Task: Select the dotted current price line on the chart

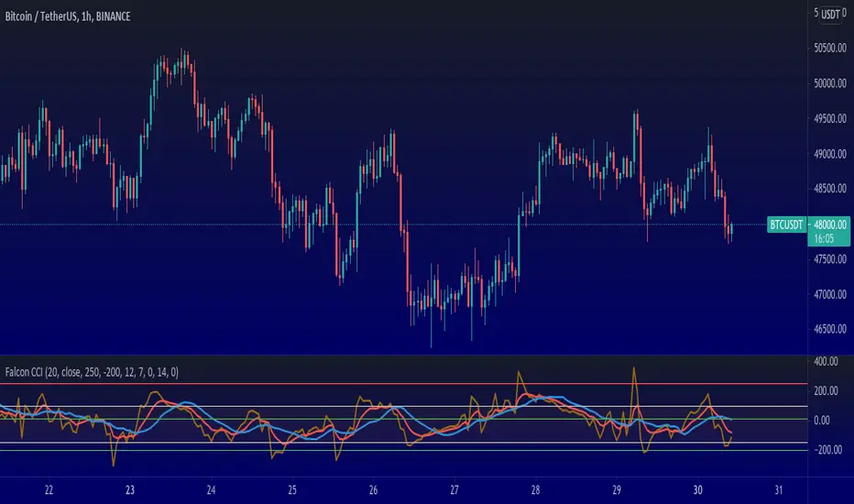Action: (382, 225)
